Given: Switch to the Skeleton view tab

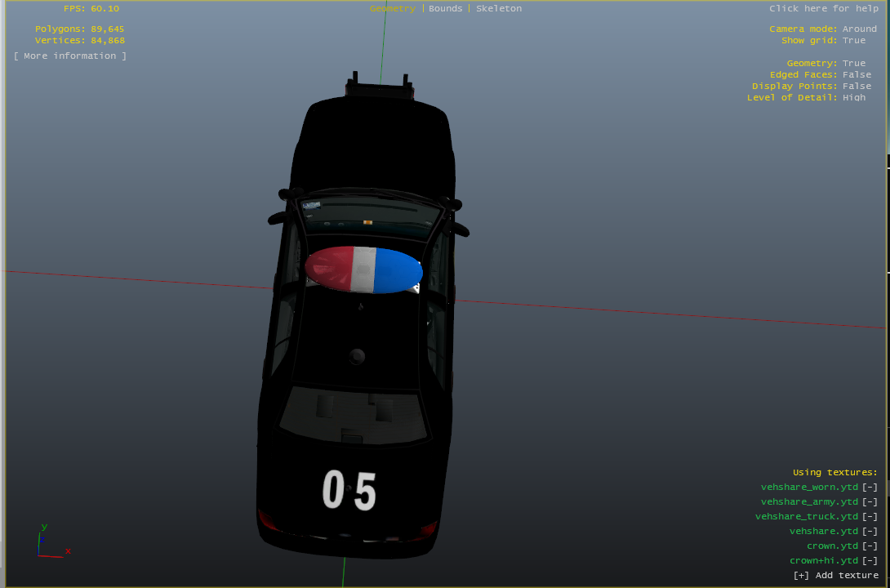Looking at the screenshot, I should click(499, 9).
